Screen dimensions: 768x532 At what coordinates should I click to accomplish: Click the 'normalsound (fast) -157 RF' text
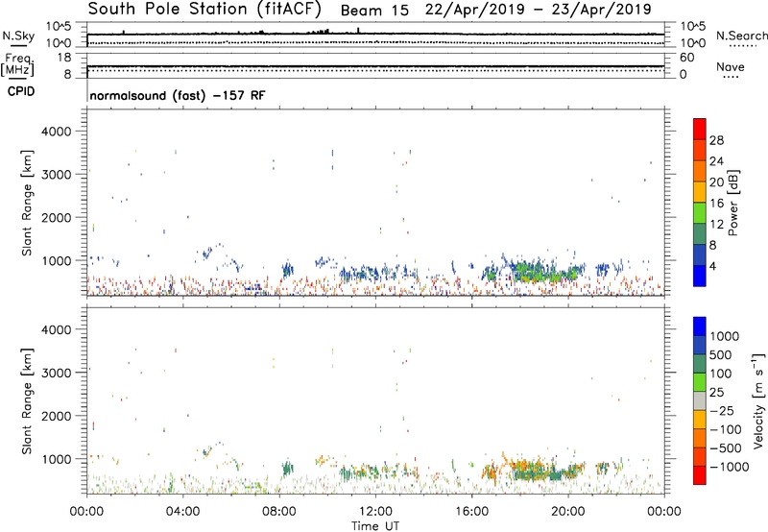(178, 95)
